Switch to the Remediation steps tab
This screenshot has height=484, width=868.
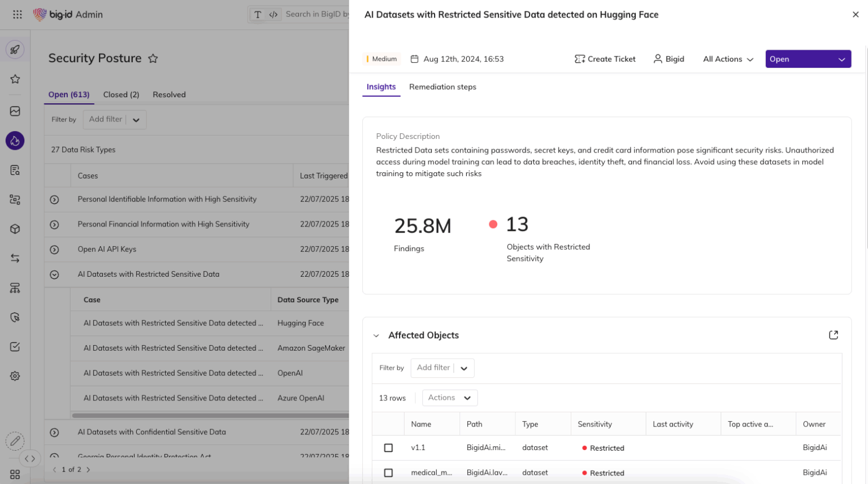443,87
